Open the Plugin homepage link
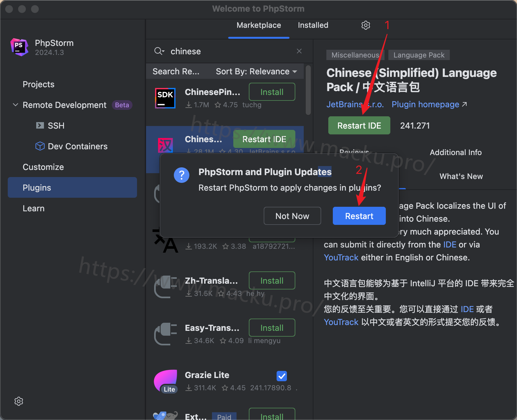 pyautogui.click(x=429, y=104)
